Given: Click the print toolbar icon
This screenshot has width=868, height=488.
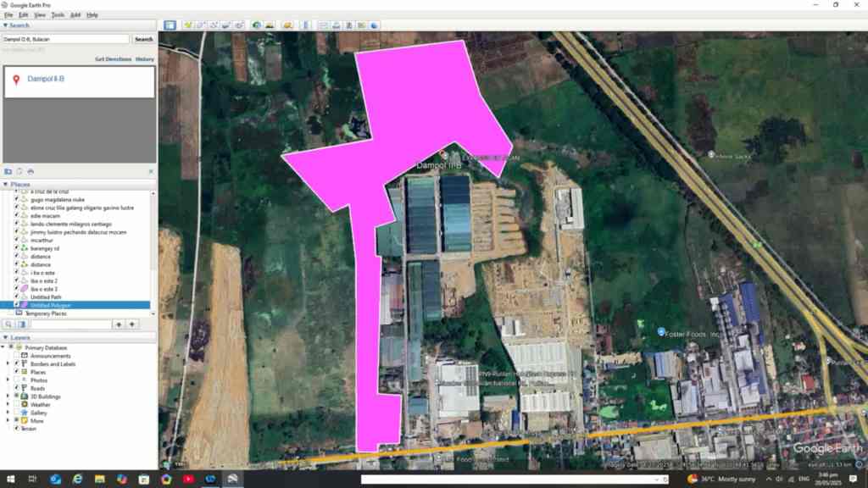Looking at the screenshot, I should 337,25.
